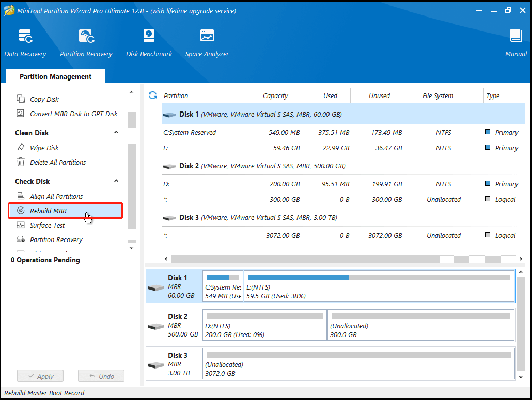This screenshot has width=532, height=400.
Task: Open the Disk Benchmark tool
Action: tap(149, 42)
